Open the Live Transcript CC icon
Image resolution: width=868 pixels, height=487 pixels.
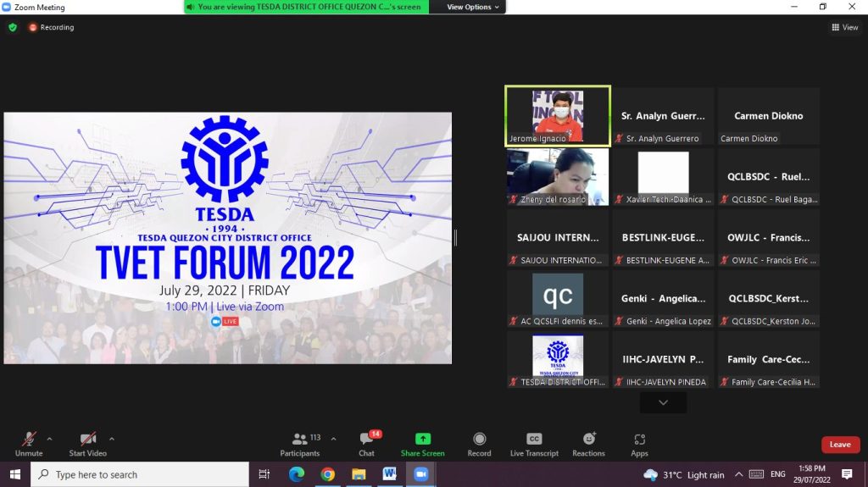[534, 439]
